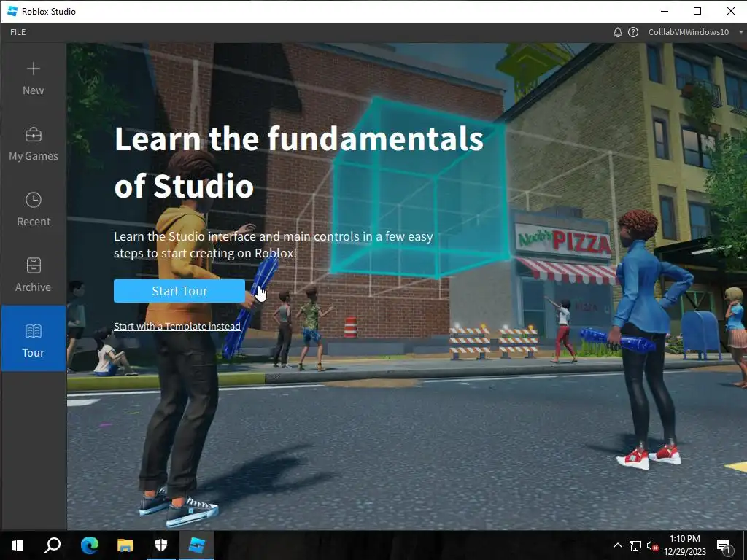Click the Roblox Studio taskbar icon
The height and width of the screenshot is (560, 747).
(197, 545)
